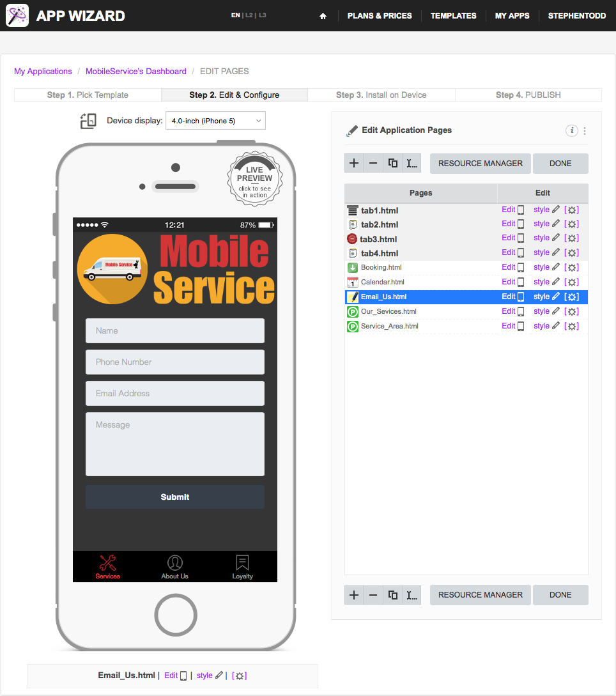The height and width of the screenshot is (696, 616).
Task: Click the Phone Number input field
Action: click(175, 362)
